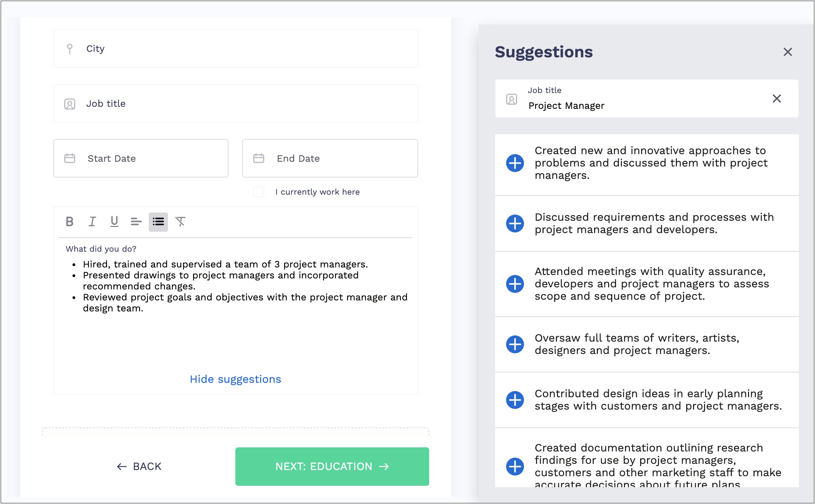This screenshot has height=504, width=815.
Task: Click the BACK navigation button
Action: click(x=139, y=466)
